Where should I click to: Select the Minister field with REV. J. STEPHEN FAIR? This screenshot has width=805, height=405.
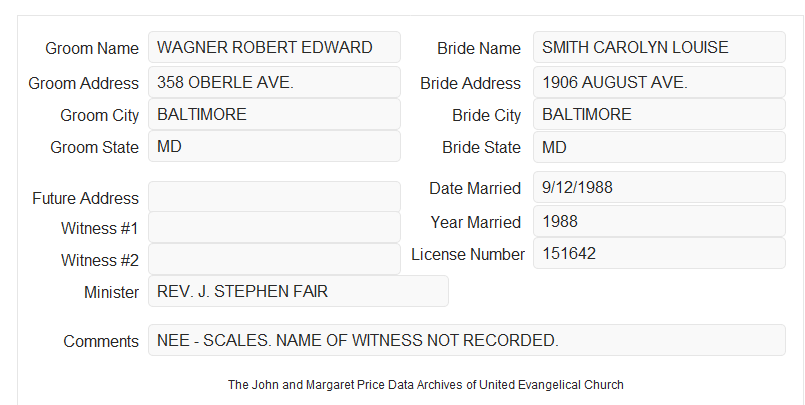[x=298, y=291]
